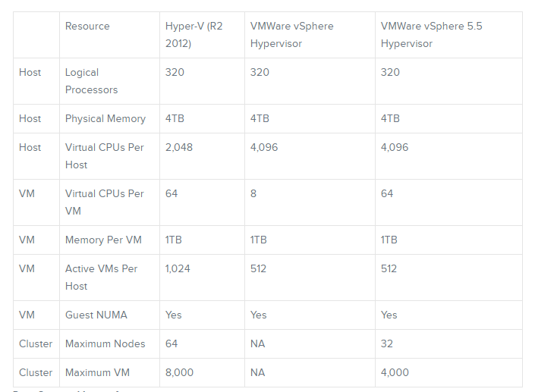Image resolution: width=535 pixels, height=392 pixels.
Task: Click the Resource column header
Action: [87, 27]
